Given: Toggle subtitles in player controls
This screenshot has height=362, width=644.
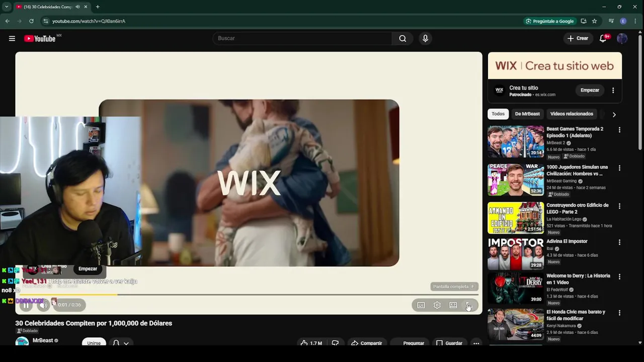Looking at the screenshot, I should coord(421,305).
